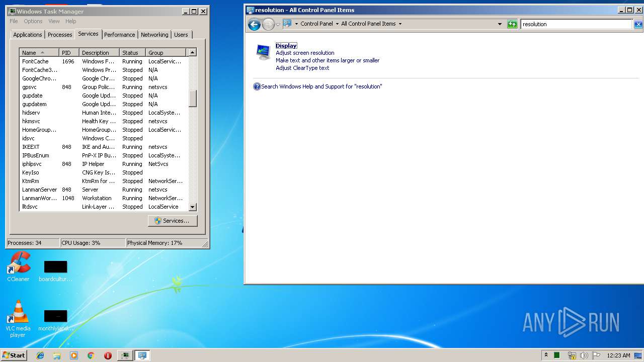Select the gpsvc service row

[x=104, y=87]
